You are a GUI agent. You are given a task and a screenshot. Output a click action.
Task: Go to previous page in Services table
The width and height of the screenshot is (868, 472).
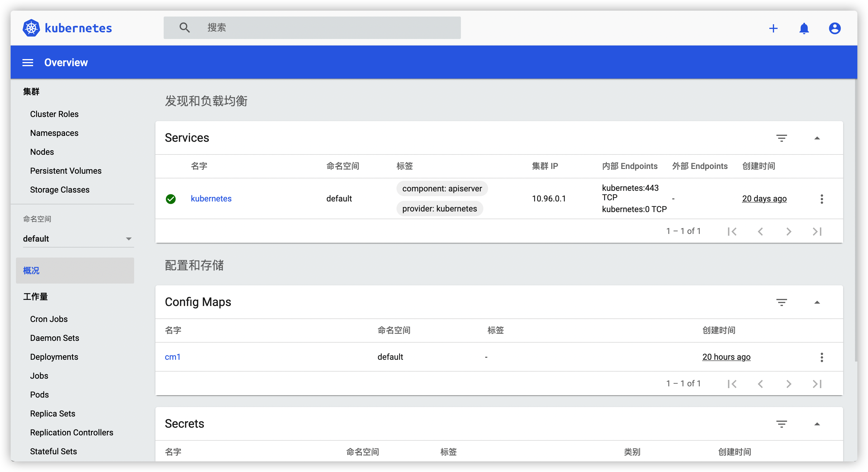(760, 232)
